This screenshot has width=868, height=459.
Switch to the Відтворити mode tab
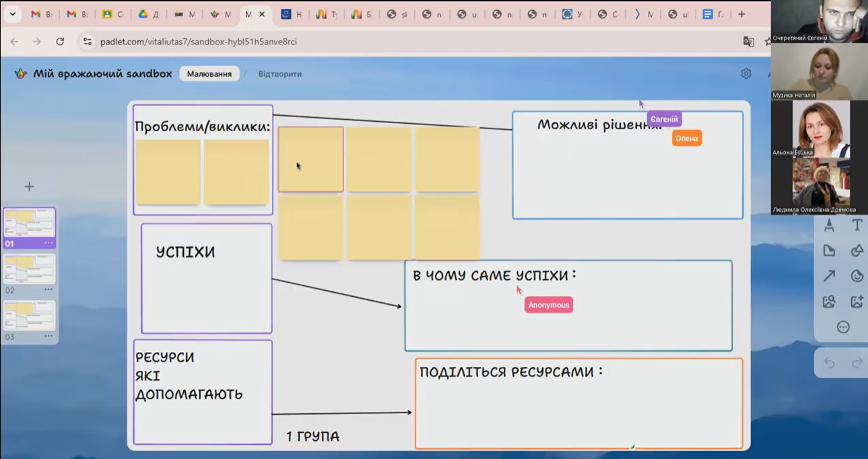pos(279,74)
